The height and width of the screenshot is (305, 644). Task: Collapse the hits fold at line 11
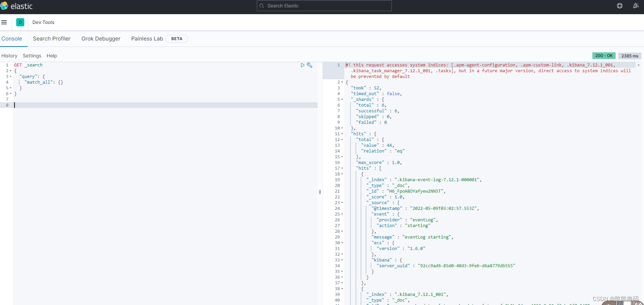[x=342, y=134]
